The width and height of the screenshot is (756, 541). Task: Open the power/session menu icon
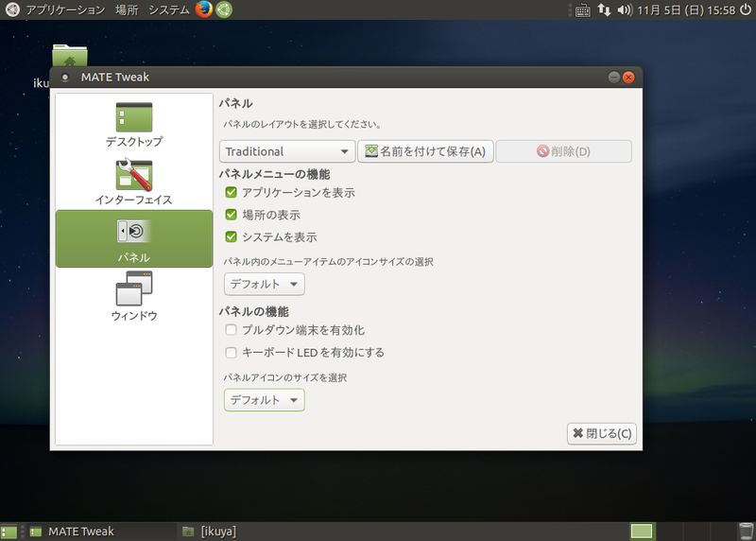(x=746, y=9)
